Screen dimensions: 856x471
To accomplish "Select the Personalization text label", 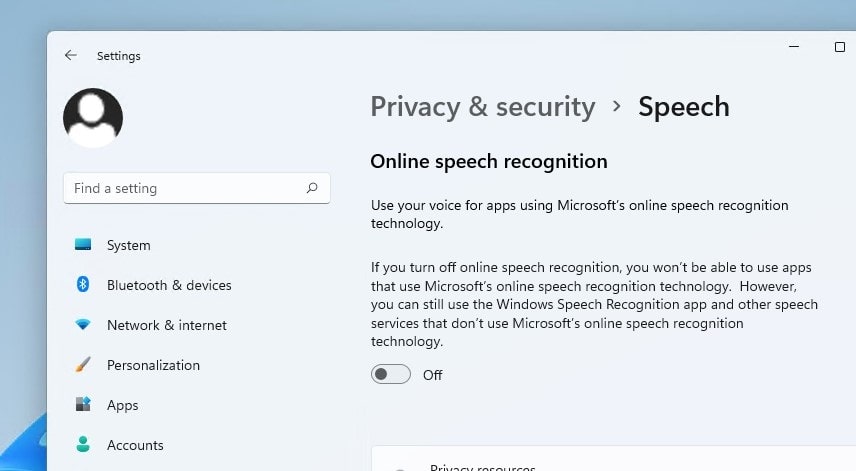I will pyautogui.click(x=153, y=365).
